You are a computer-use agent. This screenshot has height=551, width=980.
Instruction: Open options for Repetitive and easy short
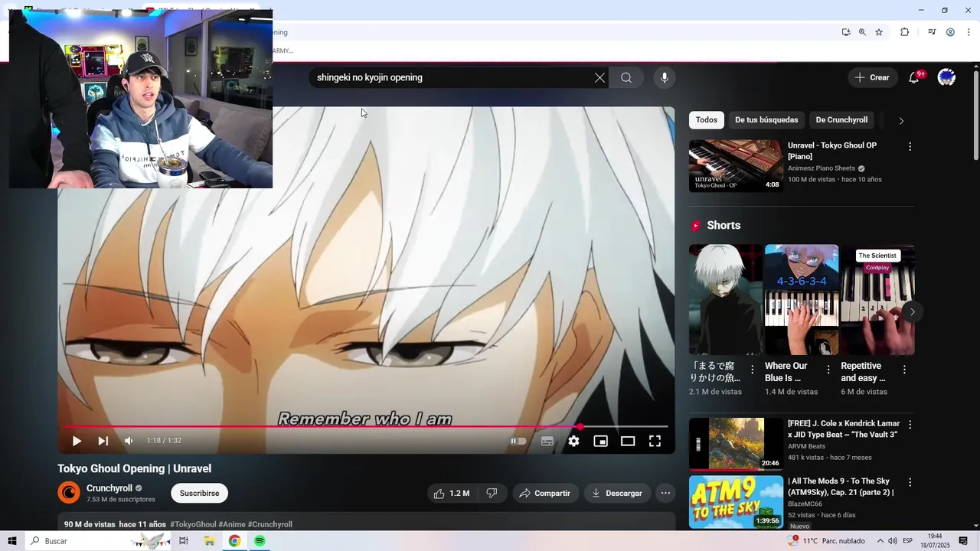pyautogui.click(x=904, y=370)
